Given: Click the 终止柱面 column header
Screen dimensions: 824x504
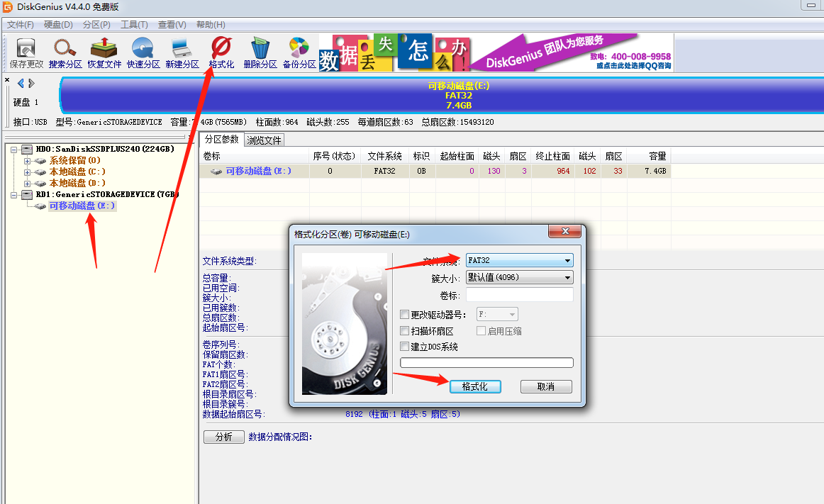Looking at the screenshot, I should 553,156.
